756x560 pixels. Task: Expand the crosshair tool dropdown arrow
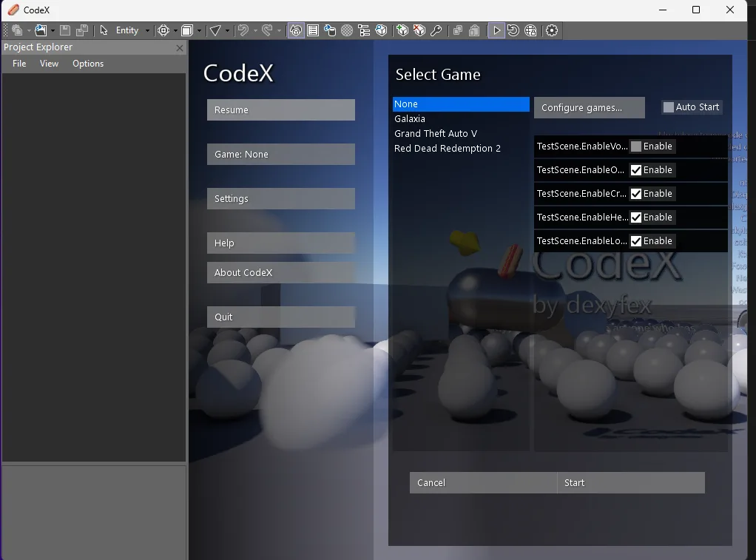(x=175, y=30)
